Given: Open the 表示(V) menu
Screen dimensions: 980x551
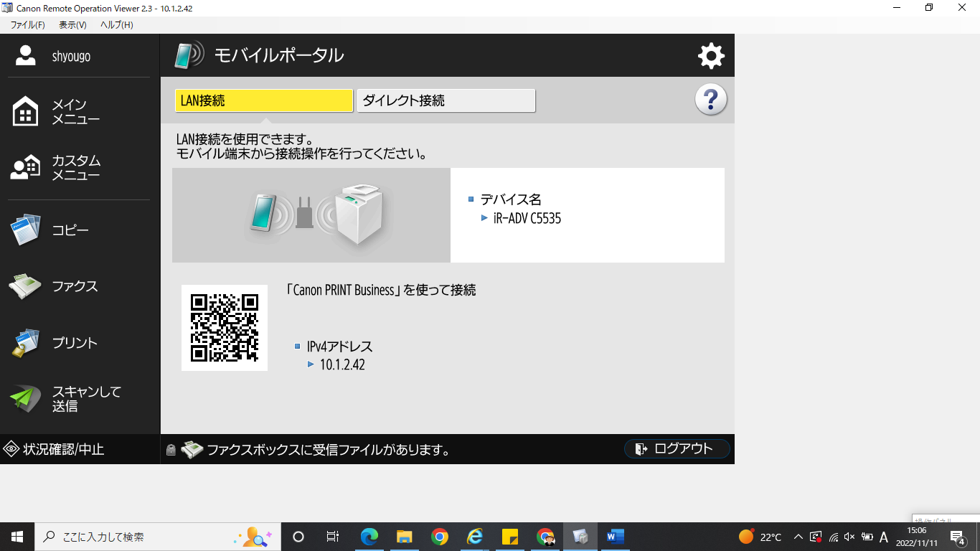Looking at the screenshot, I should [x=72, y=24].
